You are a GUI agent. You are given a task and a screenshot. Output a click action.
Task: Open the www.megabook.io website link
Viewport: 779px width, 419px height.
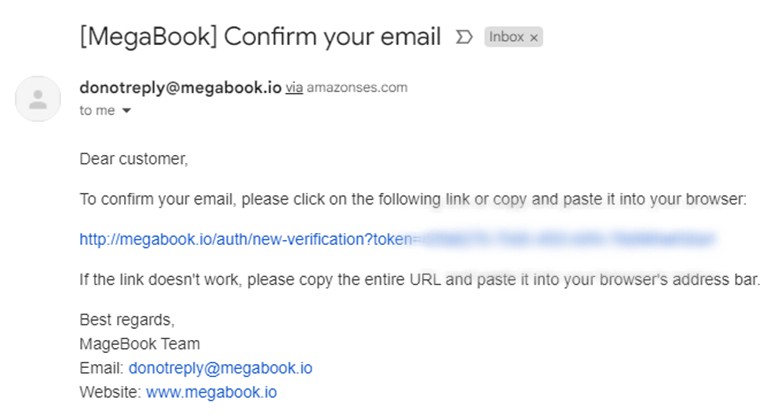point(212,392)
